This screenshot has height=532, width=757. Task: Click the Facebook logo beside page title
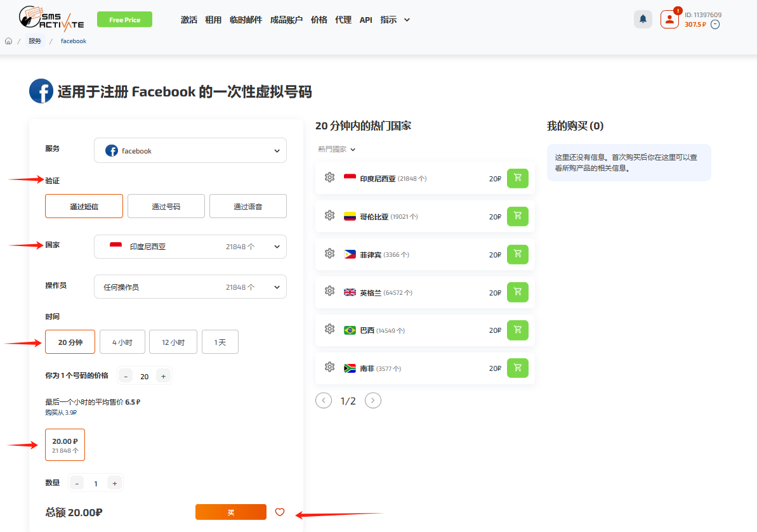(41, 91)
